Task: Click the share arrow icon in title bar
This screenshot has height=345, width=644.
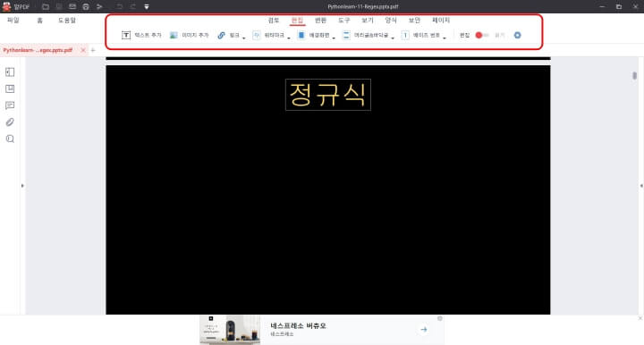Action: (99, 6)
